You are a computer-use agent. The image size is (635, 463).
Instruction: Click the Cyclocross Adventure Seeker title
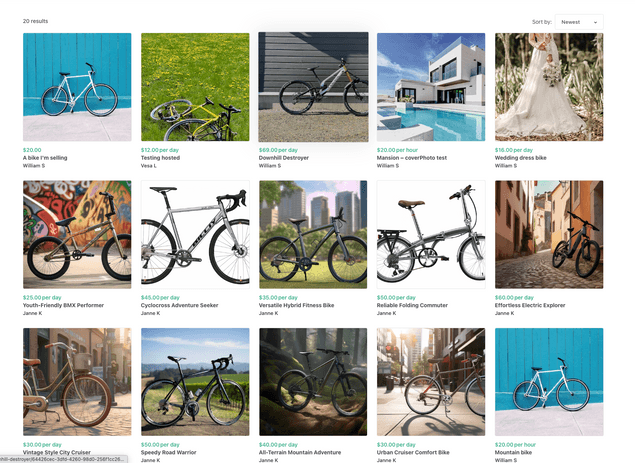click(179, 305)
